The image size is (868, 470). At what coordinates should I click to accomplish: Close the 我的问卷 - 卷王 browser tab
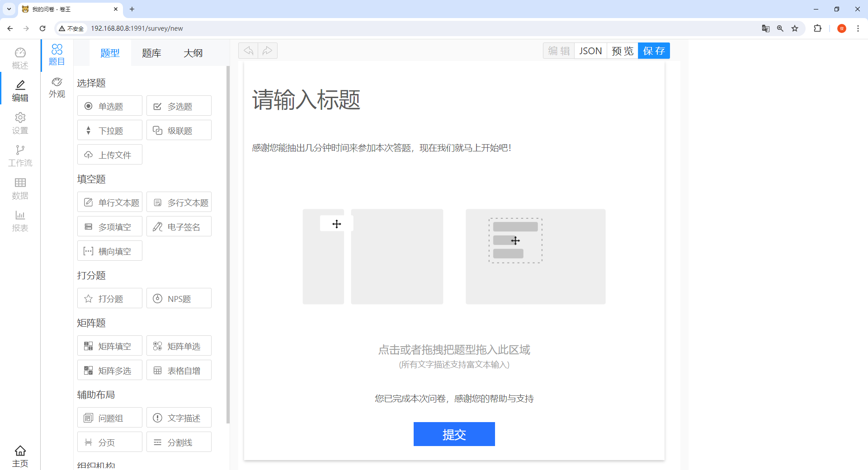click(116, 9)
